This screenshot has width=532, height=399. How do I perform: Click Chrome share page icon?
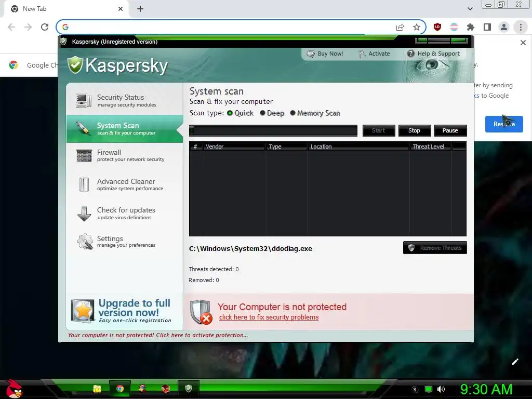point(400,27)
